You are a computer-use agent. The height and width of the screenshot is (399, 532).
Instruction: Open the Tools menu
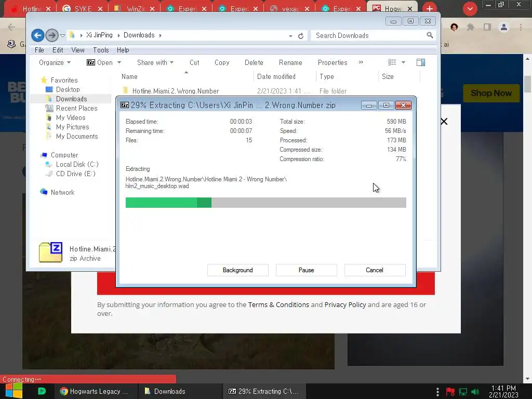pos(101,50)
